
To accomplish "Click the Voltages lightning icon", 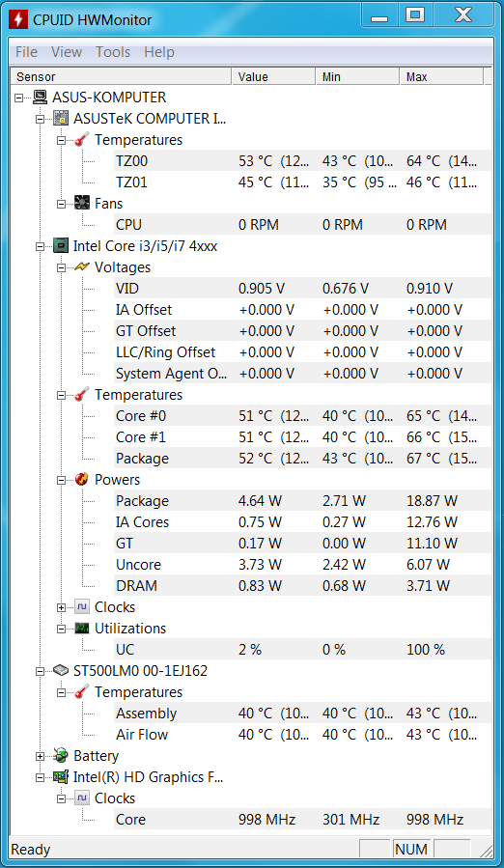I will point(82,266).
